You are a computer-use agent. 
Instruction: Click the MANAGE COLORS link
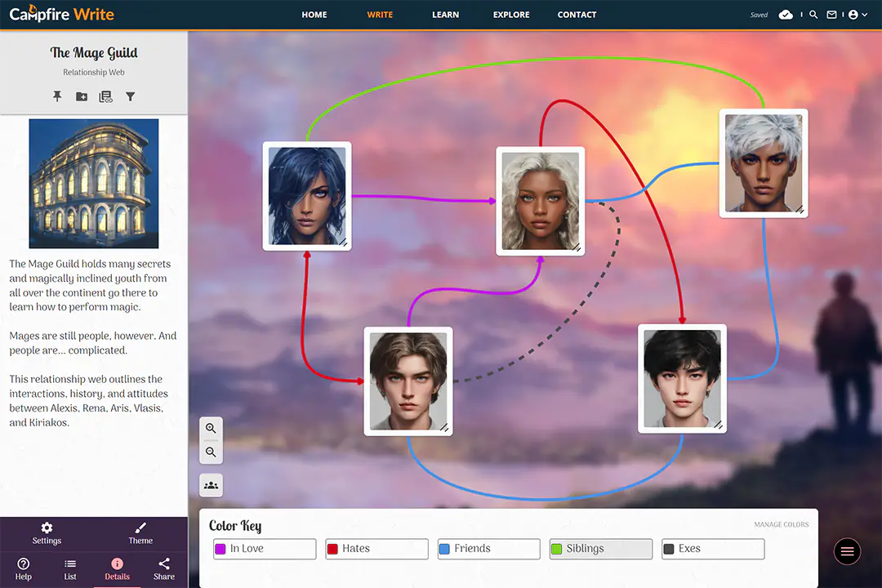tap(781, 524)
